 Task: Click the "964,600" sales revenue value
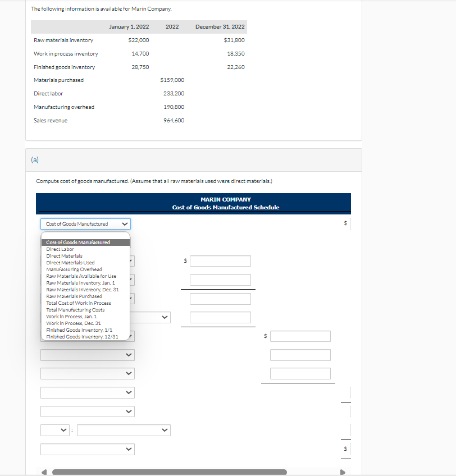click(174, 121)
